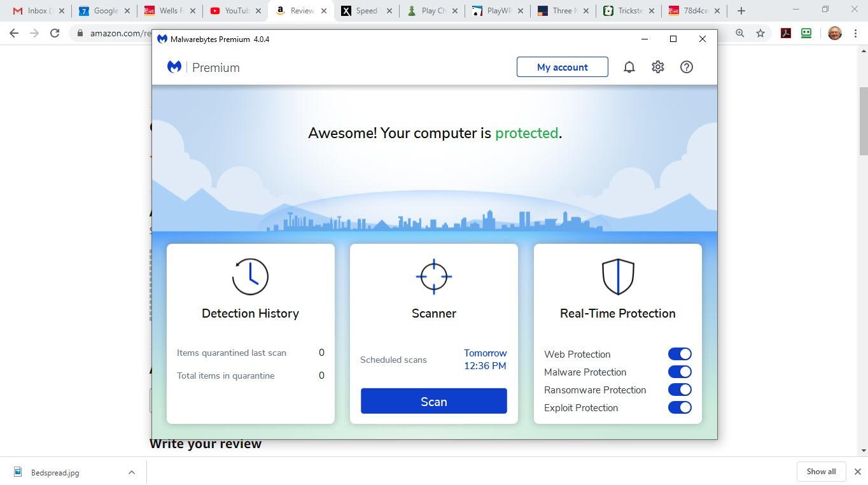Turn off Ransomware Protection
This screenshot has width=868, height=485.
point(680,389)
